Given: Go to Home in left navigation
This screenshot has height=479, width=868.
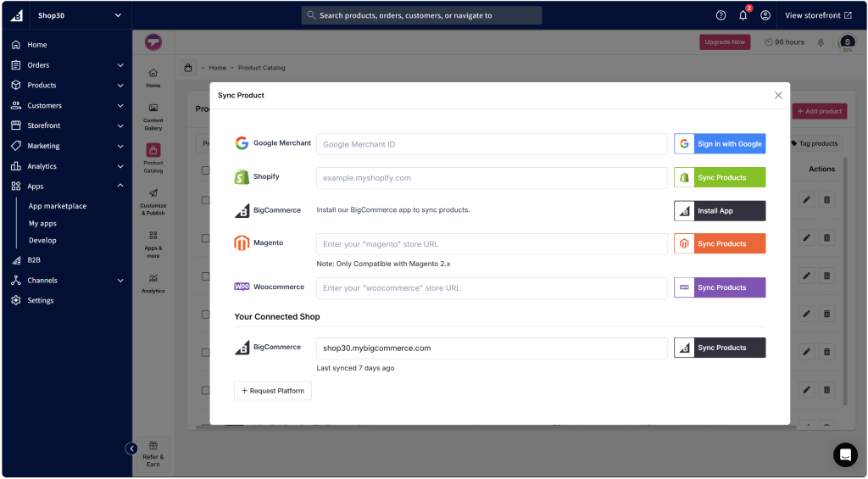Looking at the screenshot, I should coord(37,45).
